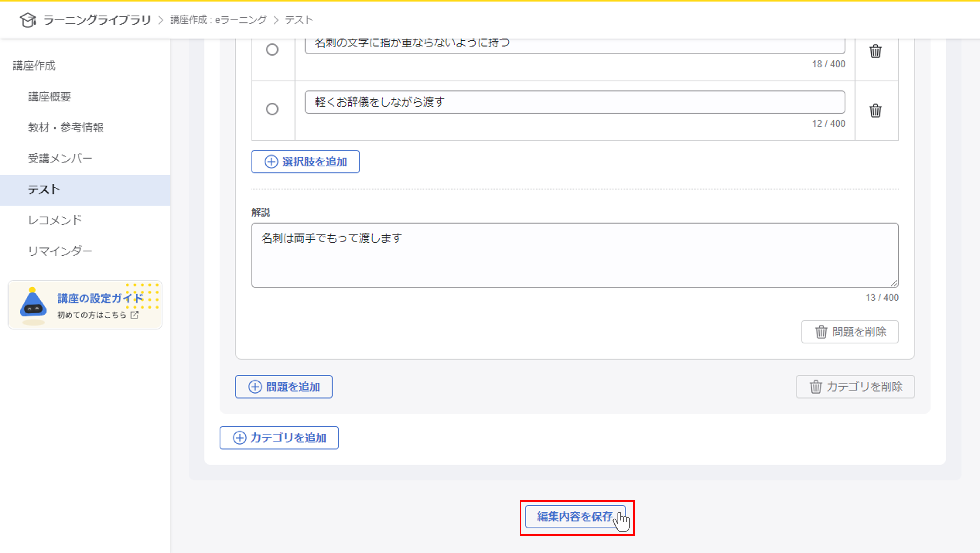The height and width of the screenshot is (553, 980).
Task: Delete the 軽くお辞儀をしながら渡す choice via trash icon
Action: 875,111
